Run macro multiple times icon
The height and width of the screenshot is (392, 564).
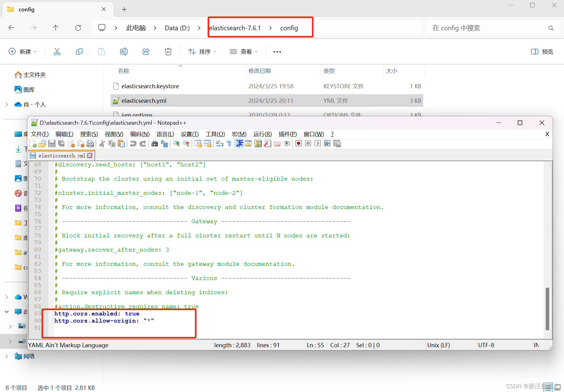point(327,144)
